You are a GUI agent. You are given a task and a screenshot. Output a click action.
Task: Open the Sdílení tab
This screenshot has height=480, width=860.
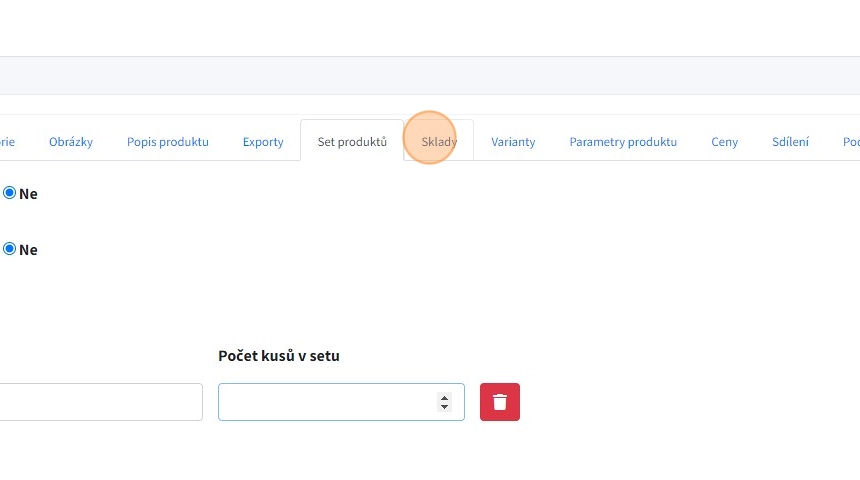[790, 142]
